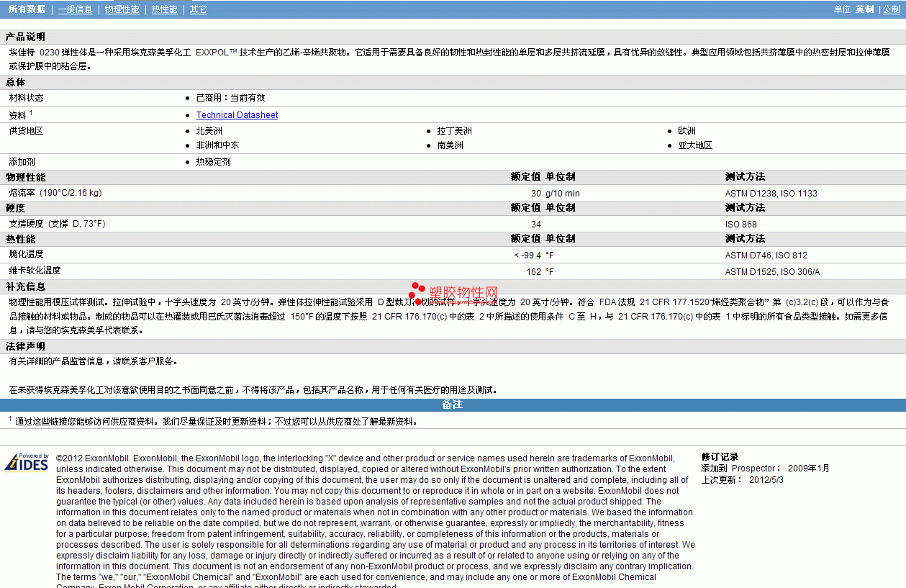Screen dimensions: 906x588
Task: Click the 总体 section heading
Action: pyautogui.click(x=16, y=83)
